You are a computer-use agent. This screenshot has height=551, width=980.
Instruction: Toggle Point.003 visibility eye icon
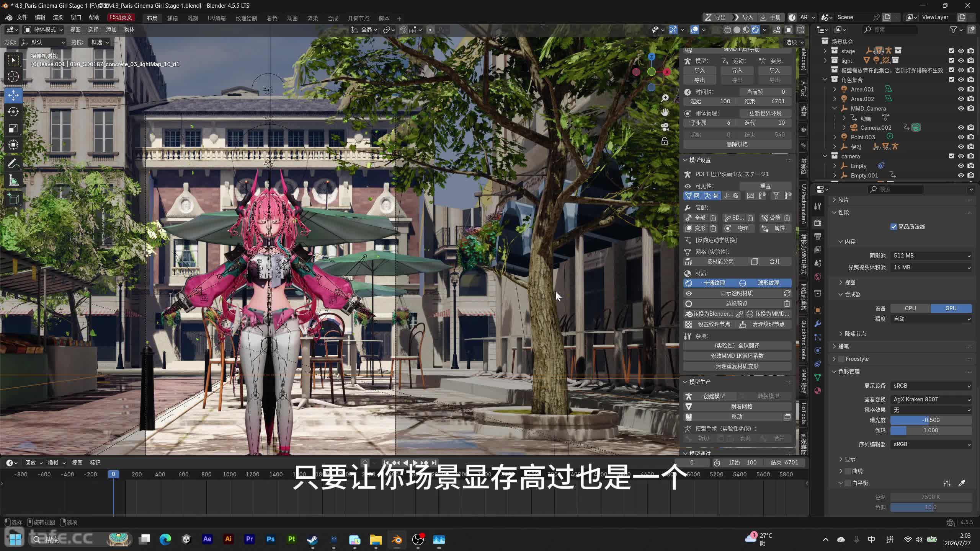point(961,137)
